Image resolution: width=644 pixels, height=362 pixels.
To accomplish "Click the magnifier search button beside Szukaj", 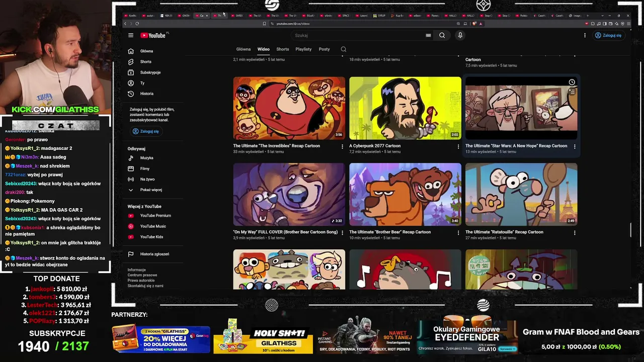I will click(442, 35).
